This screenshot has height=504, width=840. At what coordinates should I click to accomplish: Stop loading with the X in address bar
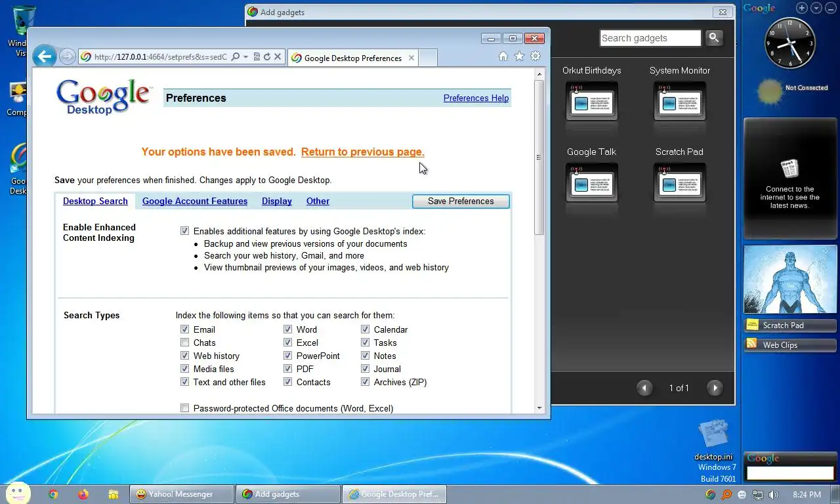[278, 57]
